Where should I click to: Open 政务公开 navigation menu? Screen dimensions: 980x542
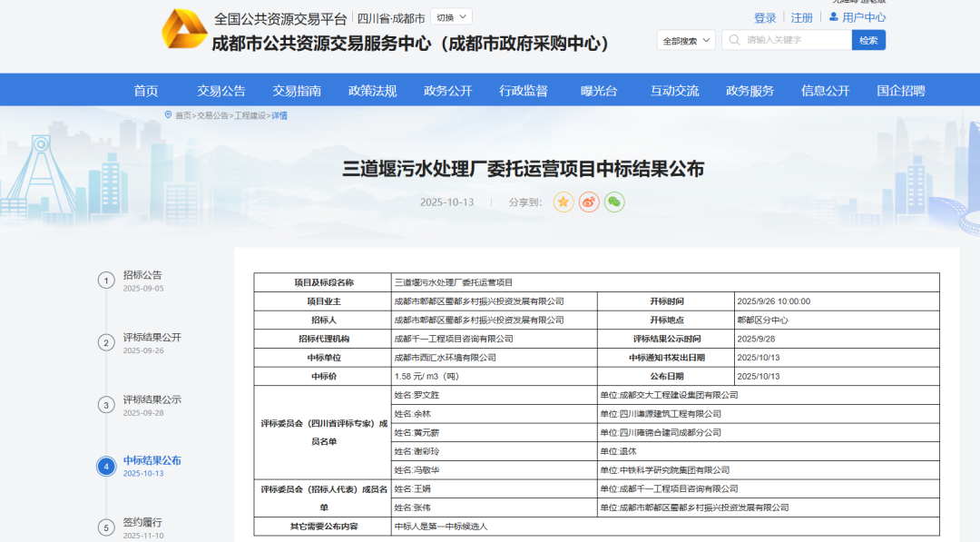(448, 91)
